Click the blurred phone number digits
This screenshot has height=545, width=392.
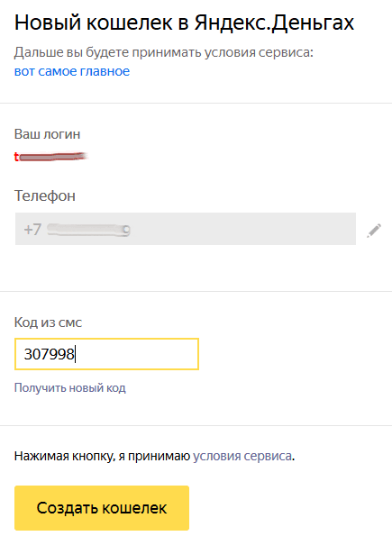point(88,230)
